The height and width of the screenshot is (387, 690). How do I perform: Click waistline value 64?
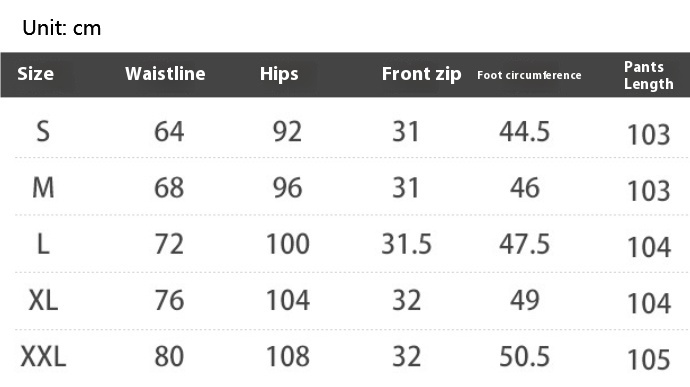pyautogui.click(x=169, y=132)
